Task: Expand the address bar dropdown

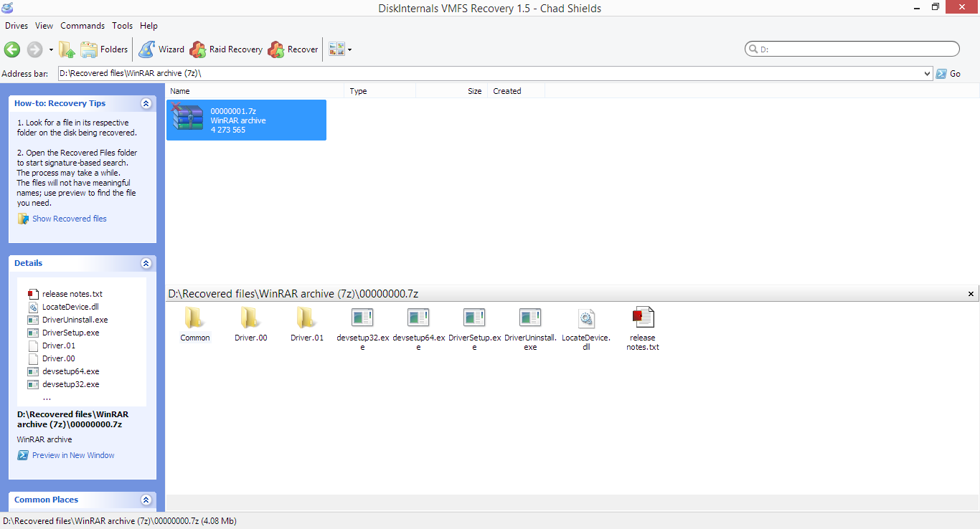Action: click(x=928, y=74)
